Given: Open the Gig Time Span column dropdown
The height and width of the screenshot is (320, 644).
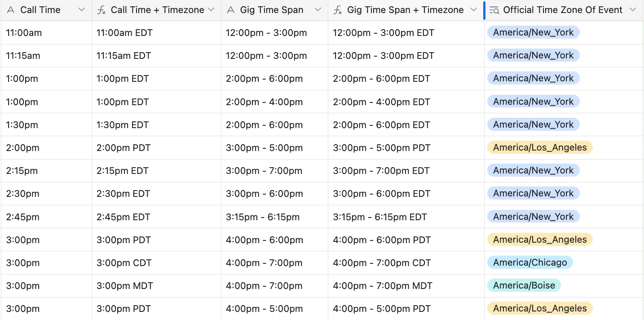Looking at the screenshot, I should click(x=318, y=10).
